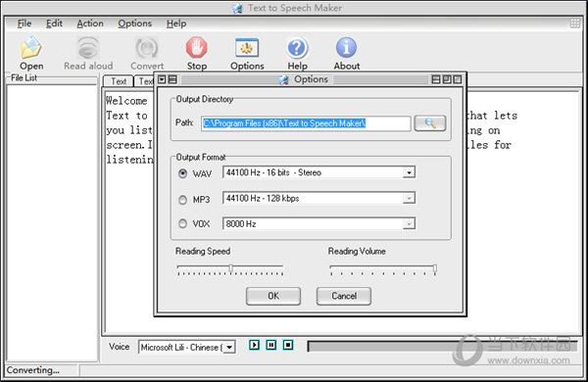This screenshot has height=382, width=588.
Task: Click the grid icon at menu bar right
Action: click(575, 24)
